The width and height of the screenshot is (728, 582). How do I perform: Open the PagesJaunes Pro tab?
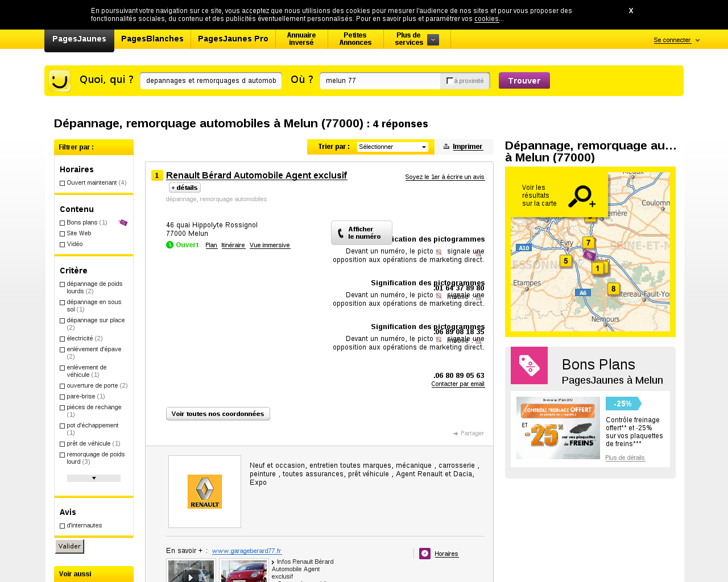[x=233, y=39]
